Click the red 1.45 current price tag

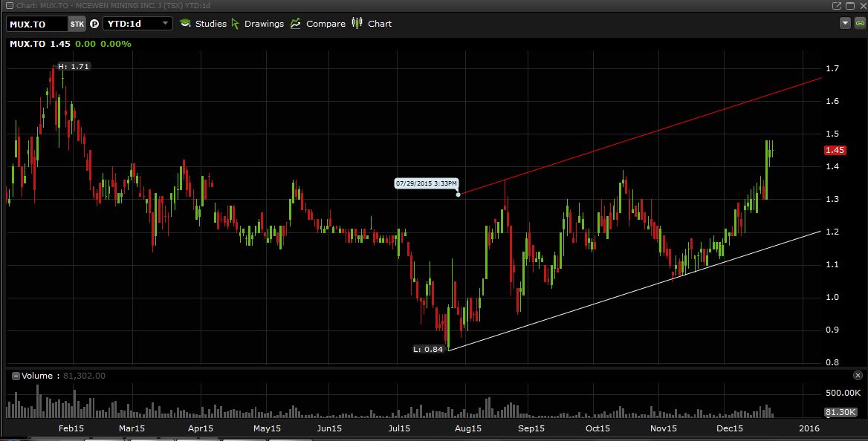coord(835,151)
